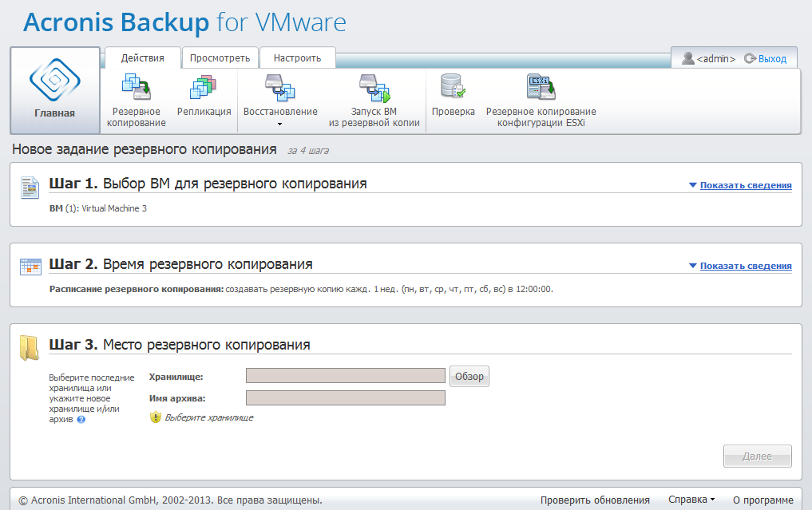Click the admin user icon

tap(687, 58)
